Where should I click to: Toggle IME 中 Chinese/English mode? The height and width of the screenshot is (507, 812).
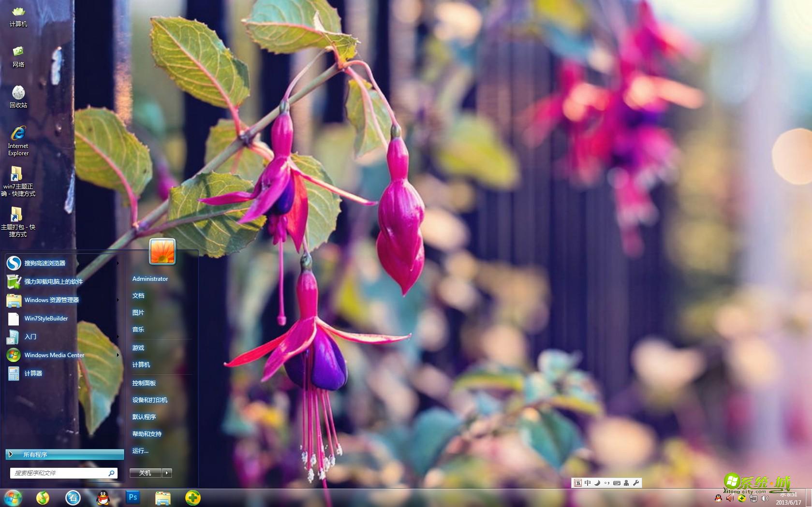click(588, 483)
